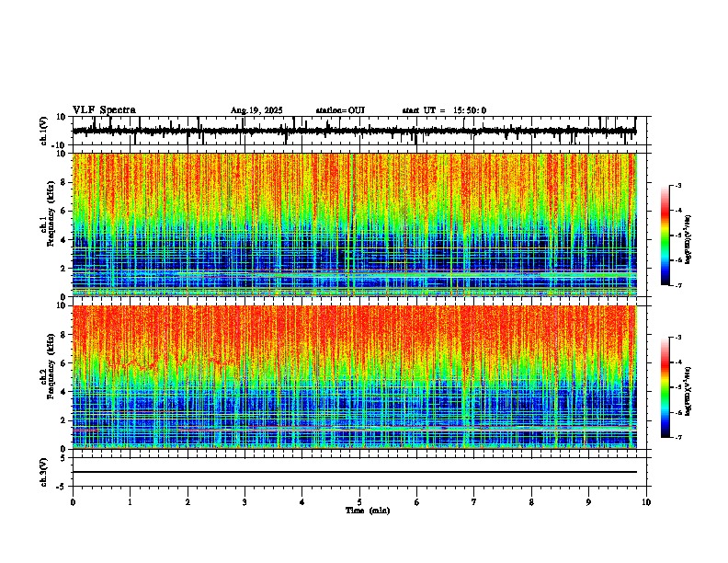
Task: Click the ch.2 color bar log(PSD) label
Action: (x=689, y=391)
